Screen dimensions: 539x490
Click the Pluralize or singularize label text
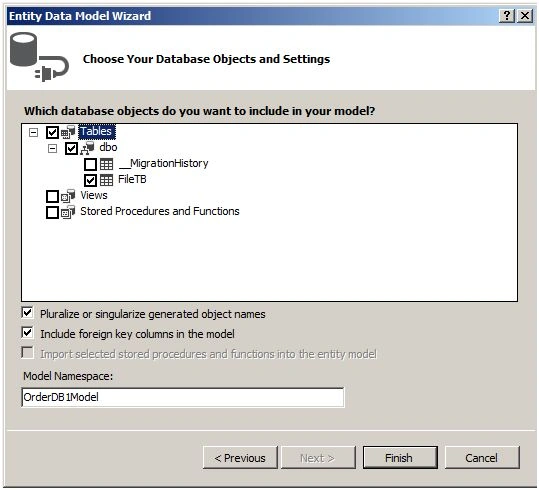(153, 314)
